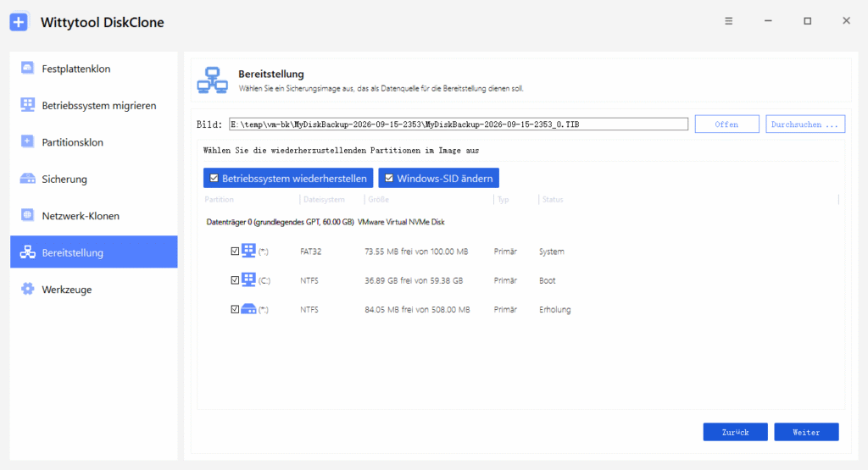Click the Durchsuchen button
Screen dimensions: 868x470
(x=805, y=124)
